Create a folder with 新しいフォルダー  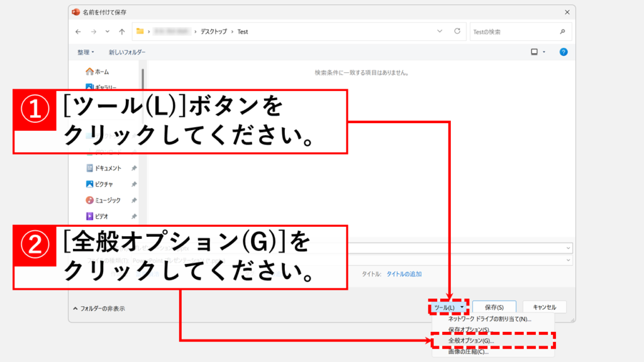127,52
